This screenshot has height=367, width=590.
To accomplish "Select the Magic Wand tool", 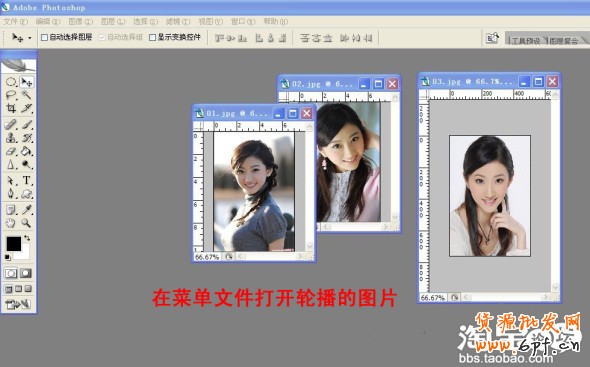I will tap(26, 94).
